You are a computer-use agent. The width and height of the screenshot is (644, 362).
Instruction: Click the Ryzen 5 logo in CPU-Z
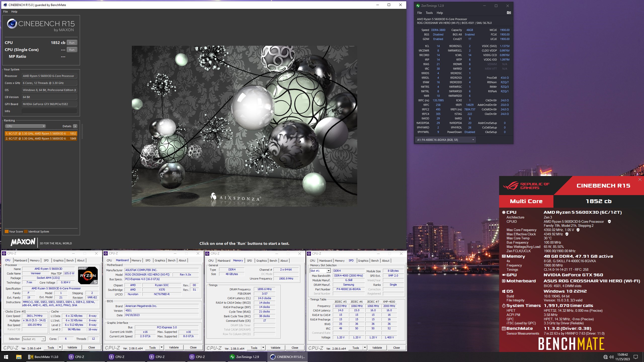[88, 276]
